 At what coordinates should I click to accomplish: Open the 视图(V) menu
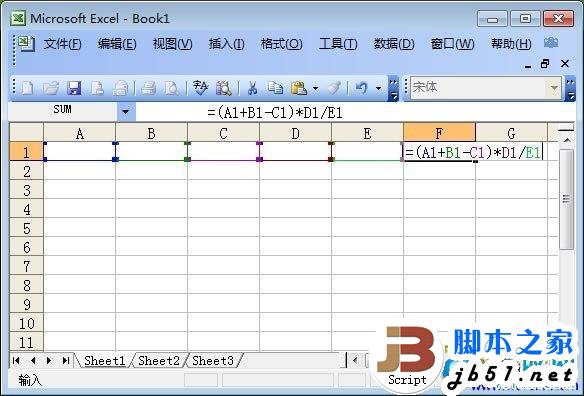172,44
